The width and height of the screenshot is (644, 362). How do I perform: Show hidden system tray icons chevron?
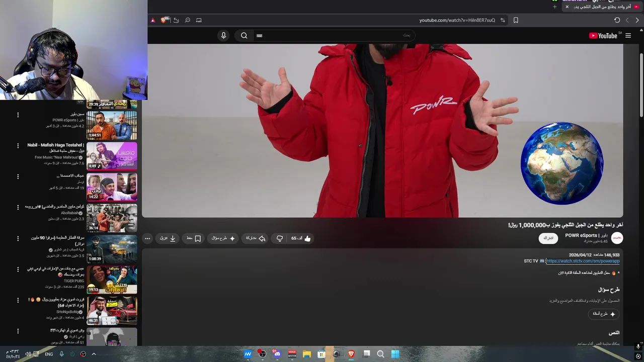94,354
